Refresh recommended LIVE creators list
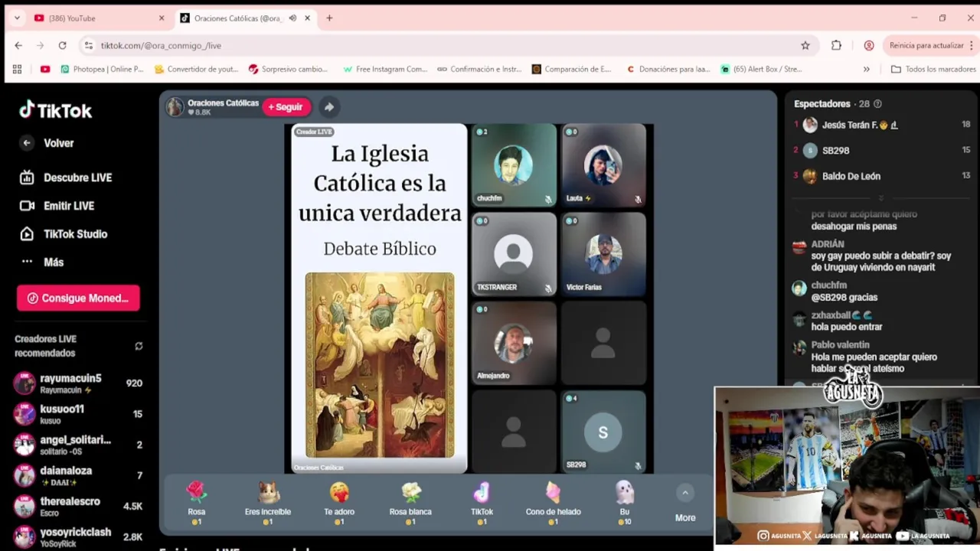This screenshot has width=980, height=551. (x=139, y=346)
